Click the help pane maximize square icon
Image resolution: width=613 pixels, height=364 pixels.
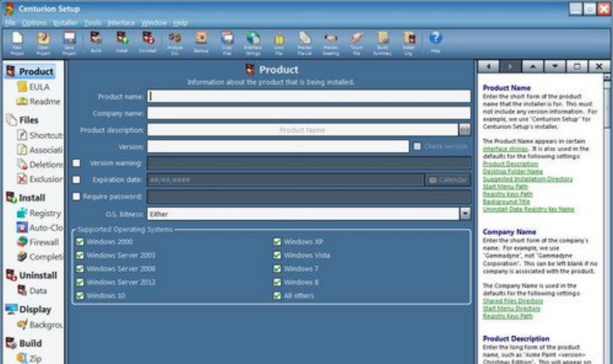pos(577,67)
